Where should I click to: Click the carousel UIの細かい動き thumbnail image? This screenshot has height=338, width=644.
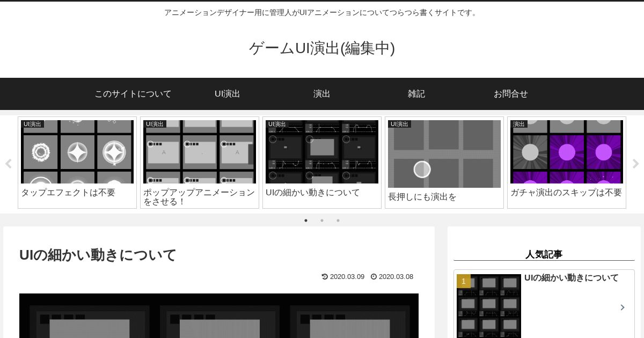click(322, 152)
